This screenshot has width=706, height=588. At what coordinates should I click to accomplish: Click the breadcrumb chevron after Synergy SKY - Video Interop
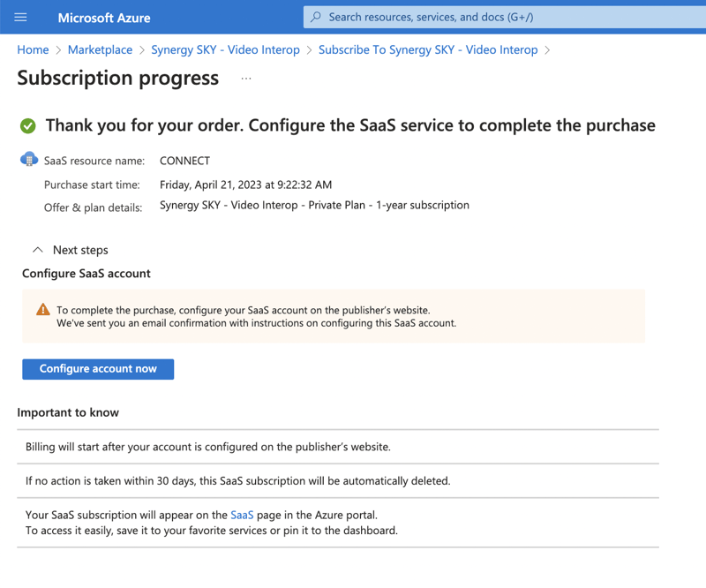click(310, 50)
